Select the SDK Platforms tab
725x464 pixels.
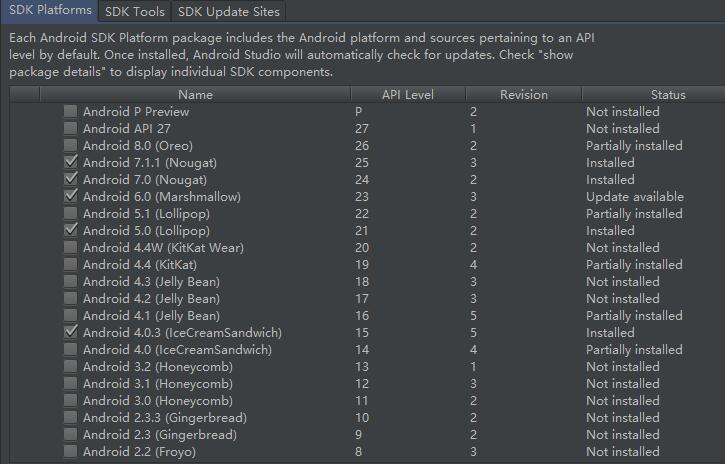pyautogui.click(x=50, y=11)
